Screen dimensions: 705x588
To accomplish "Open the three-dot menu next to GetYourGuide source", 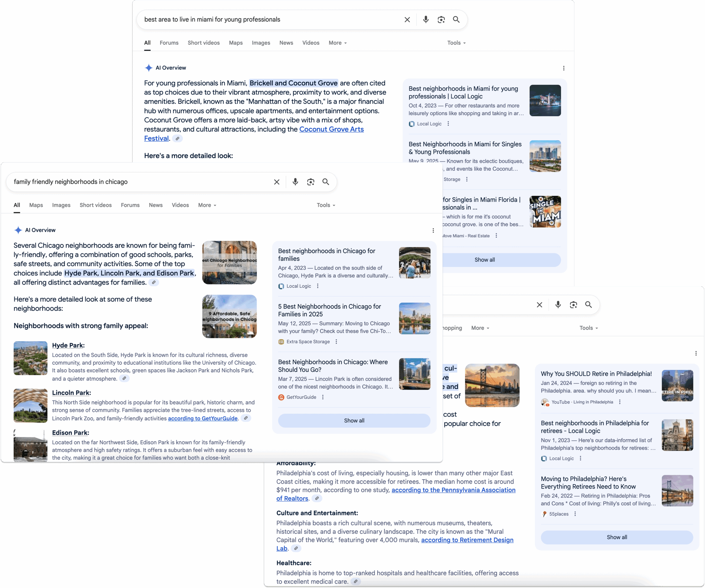I will click(322, 397).
